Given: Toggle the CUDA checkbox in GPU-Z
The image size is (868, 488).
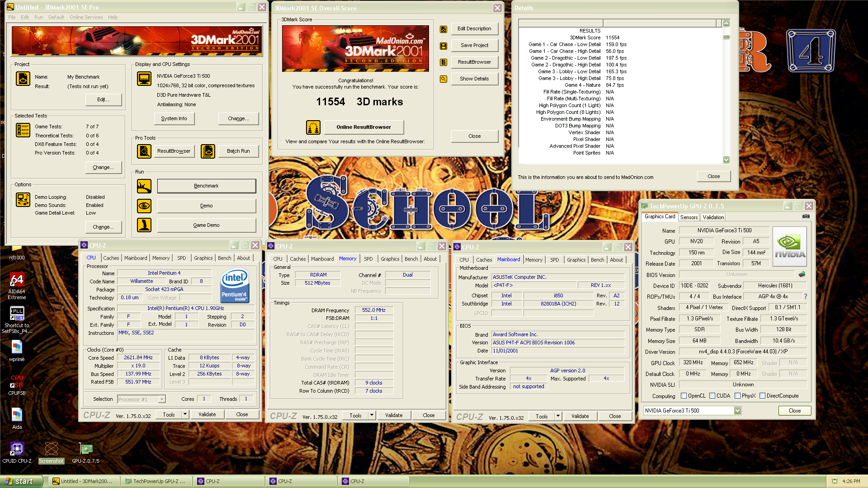Looking at the screenshot, I should [712, 396].
